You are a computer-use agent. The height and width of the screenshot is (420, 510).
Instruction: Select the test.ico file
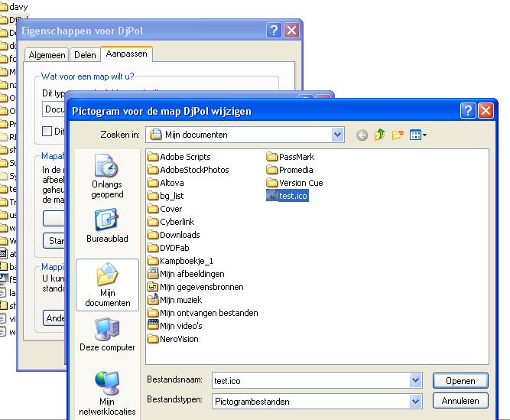click(287, 196)
